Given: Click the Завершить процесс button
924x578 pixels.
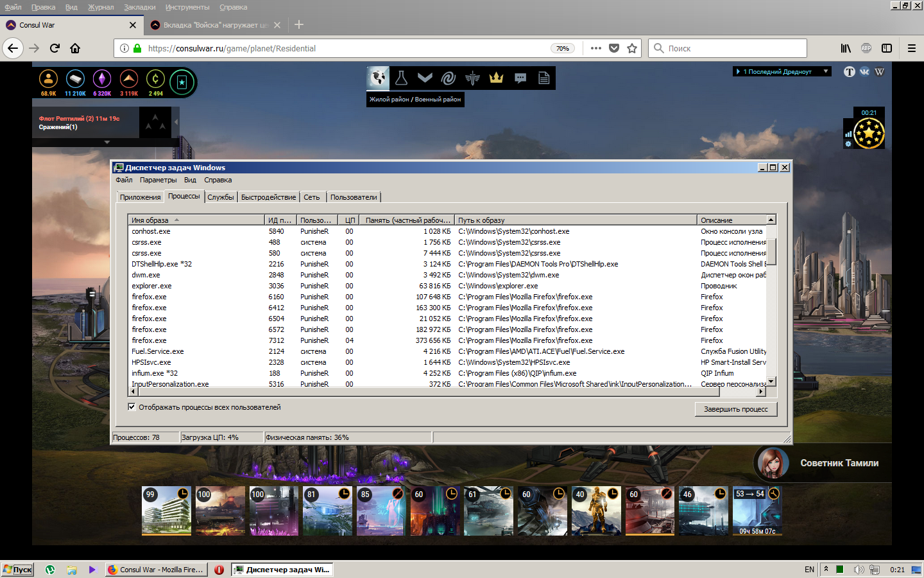Looking at the screenshot, I should point(735,409).
